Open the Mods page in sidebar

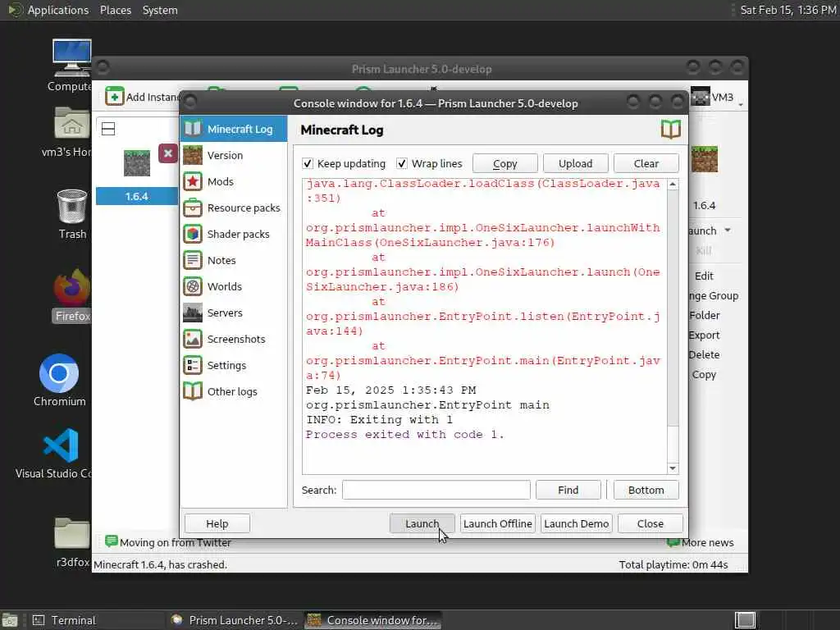(234, 181)
